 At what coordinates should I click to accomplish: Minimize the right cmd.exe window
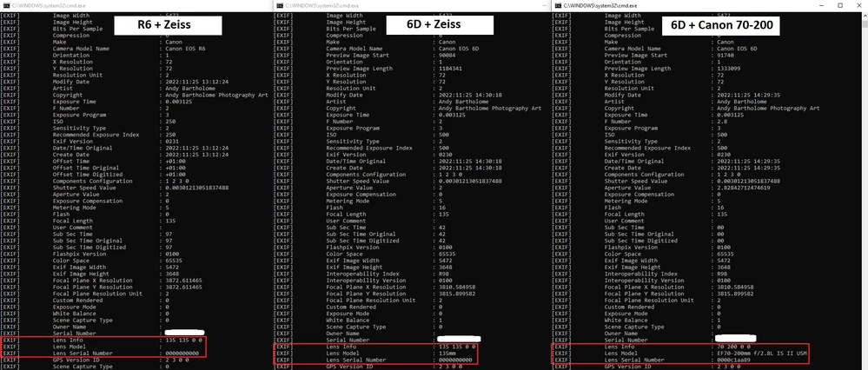click(820, 5)
